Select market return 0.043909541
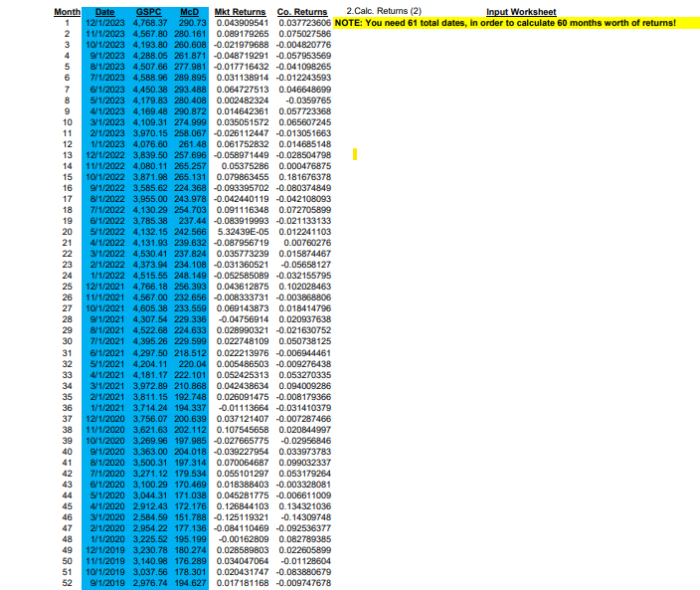700x590 pixels. click(x=243, y=23)
